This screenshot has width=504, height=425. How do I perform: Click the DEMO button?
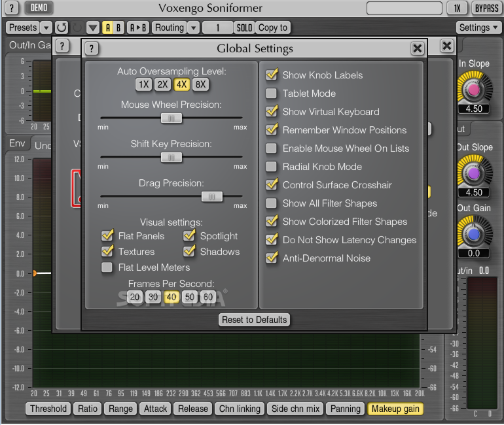pos(39,8)
